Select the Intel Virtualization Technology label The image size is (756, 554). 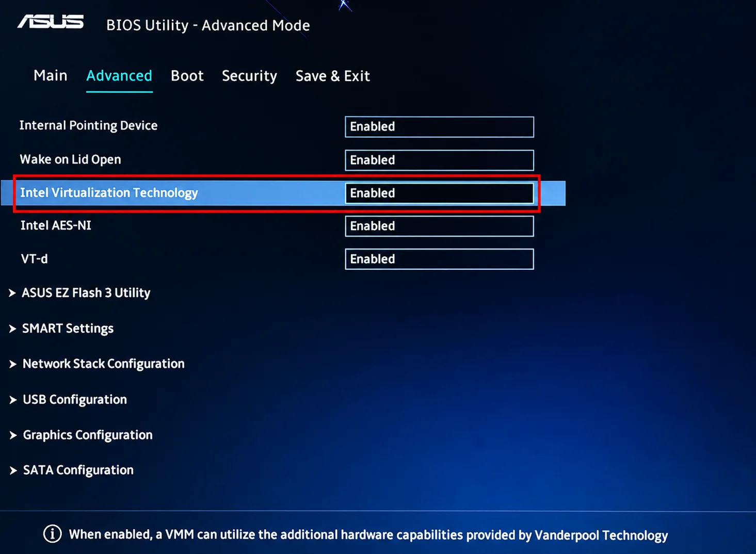click(x=109, y=193)
